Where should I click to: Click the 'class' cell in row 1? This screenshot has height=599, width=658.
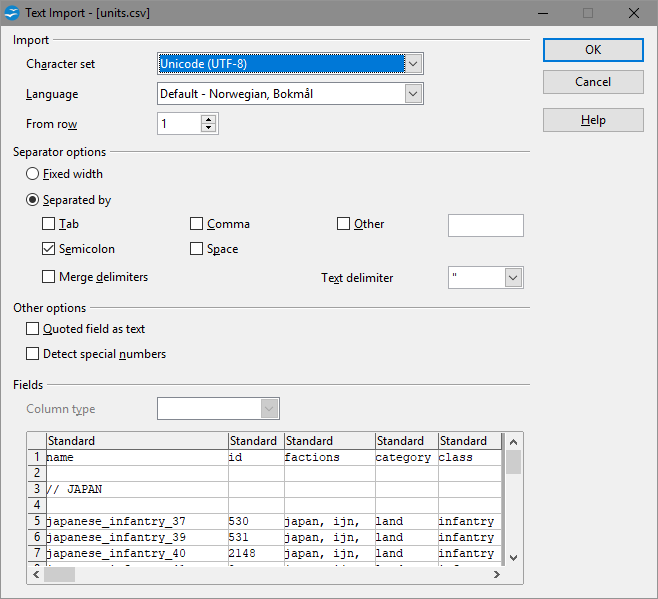click(x=470, y=457)
